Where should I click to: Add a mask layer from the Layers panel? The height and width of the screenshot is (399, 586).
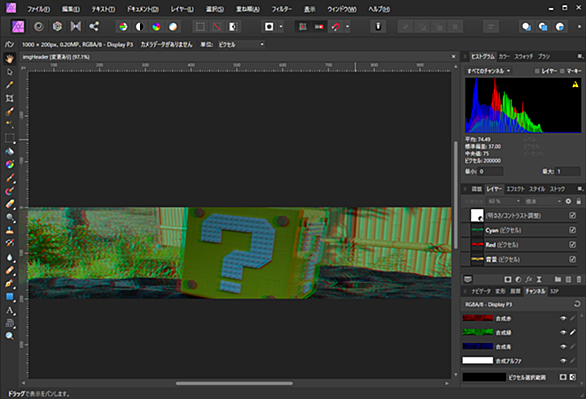point(508,279)
